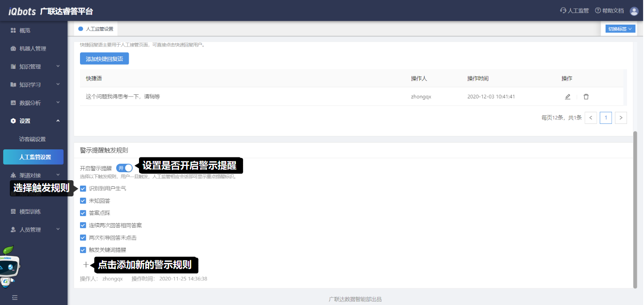Click the edit pencil icon for the quick reply

tap(568, 97)
